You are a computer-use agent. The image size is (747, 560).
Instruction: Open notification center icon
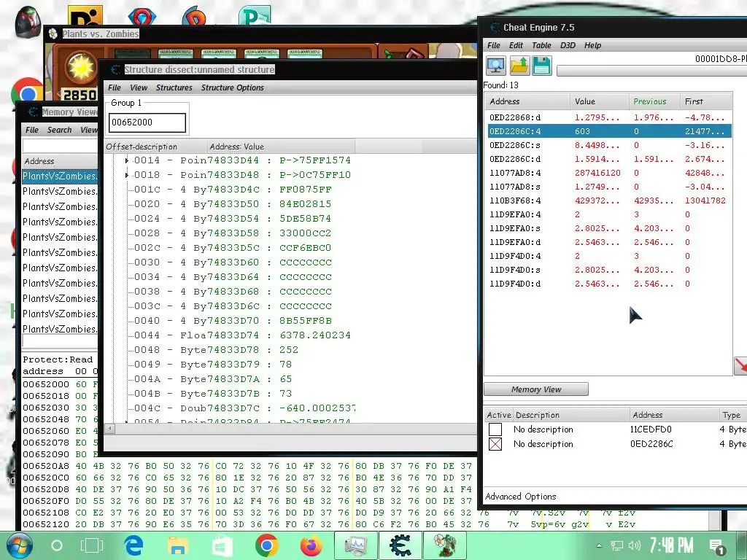coord(716,546)
